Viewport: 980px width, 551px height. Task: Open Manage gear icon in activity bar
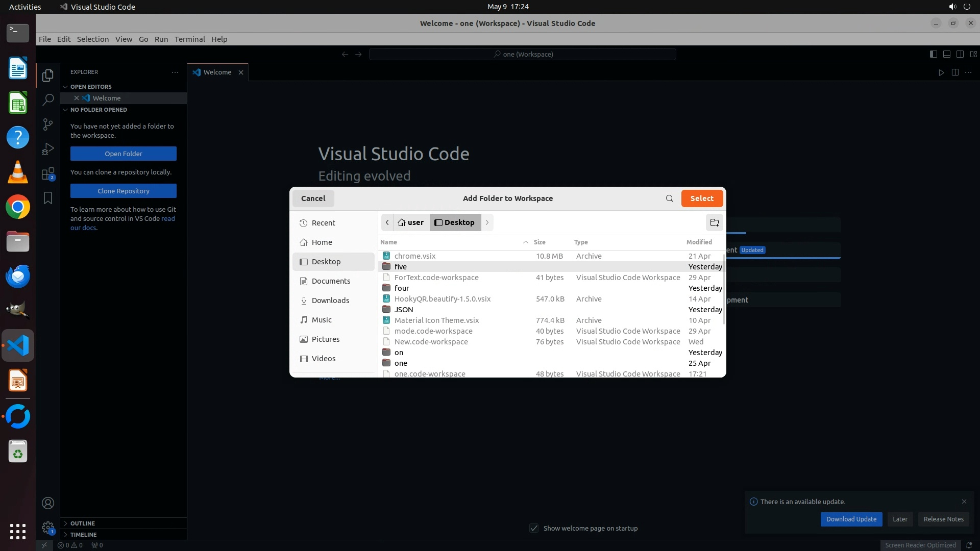tap(48, 528)
